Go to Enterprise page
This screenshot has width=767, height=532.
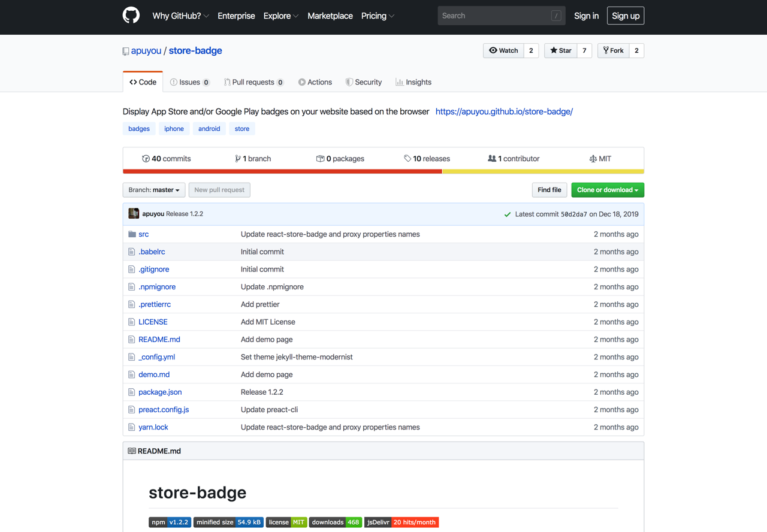pos(236,16)
